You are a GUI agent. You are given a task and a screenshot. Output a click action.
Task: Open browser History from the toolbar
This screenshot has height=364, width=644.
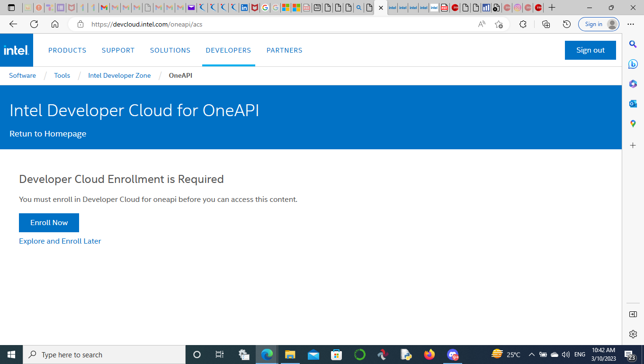tap(566, 24)
